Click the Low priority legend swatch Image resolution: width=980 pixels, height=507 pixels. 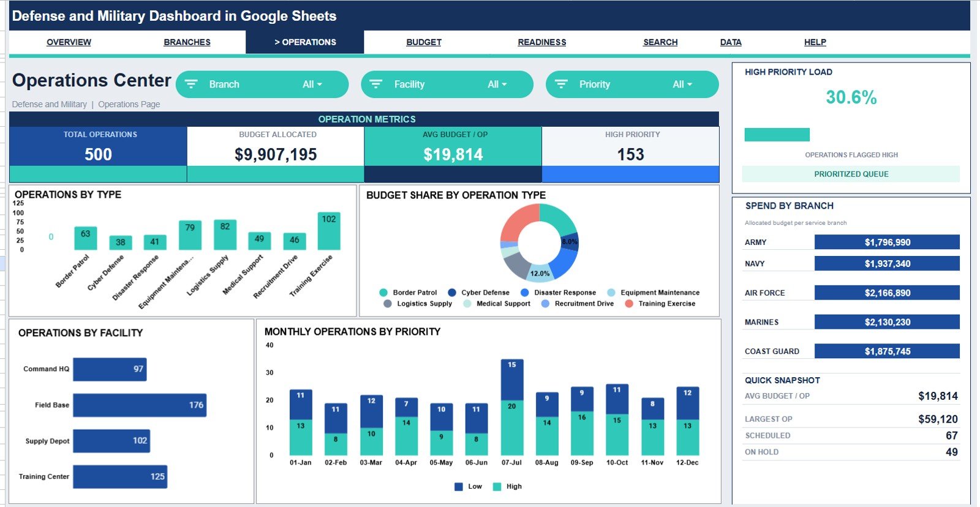tap(459, 487)
